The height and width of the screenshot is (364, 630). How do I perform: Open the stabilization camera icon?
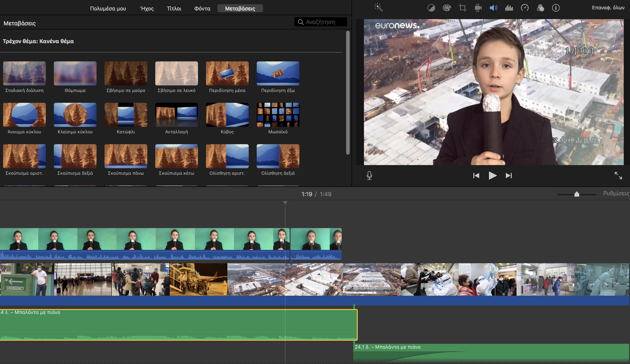478,8
